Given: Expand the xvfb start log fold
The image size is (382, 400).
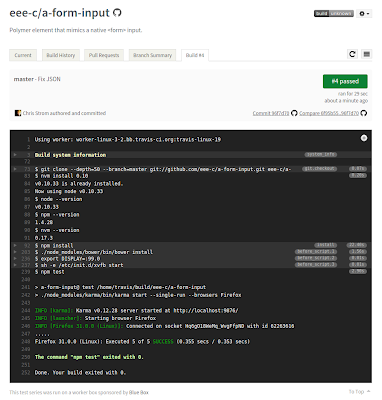Looking at the screenshot, I should click(15, 265).
